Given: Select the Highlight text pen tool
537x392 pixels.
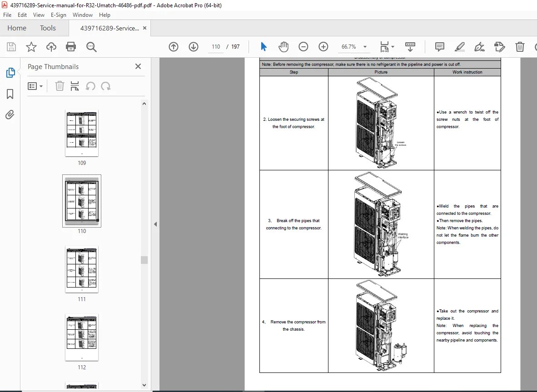Looking at the screenshot, I should 460,47.
